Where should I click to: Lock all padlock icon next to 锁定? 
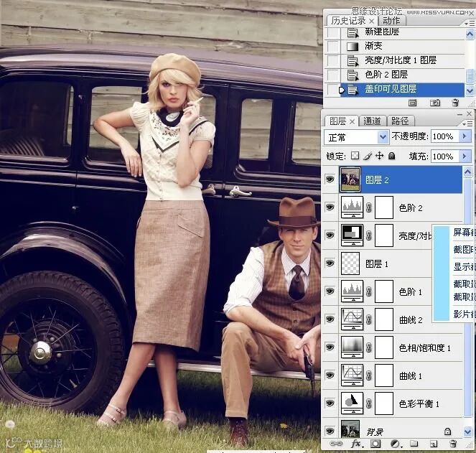click(392, 156)
